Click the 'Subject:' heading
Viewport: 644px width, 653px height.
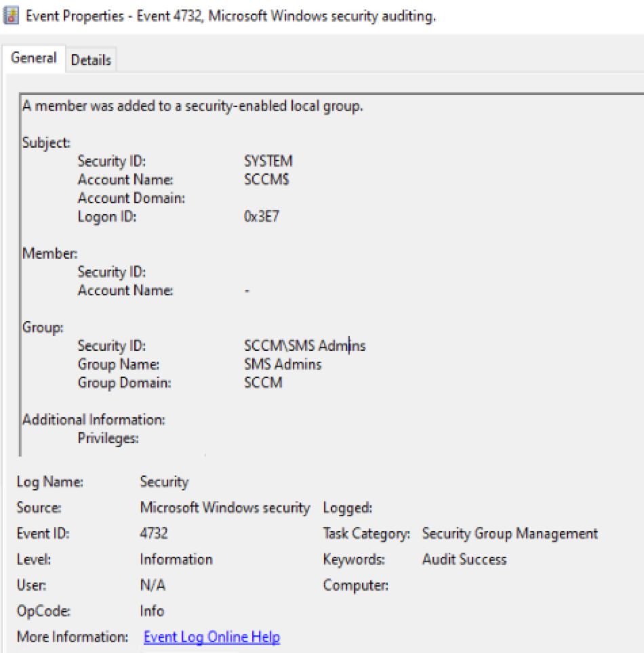click(46, 143)
